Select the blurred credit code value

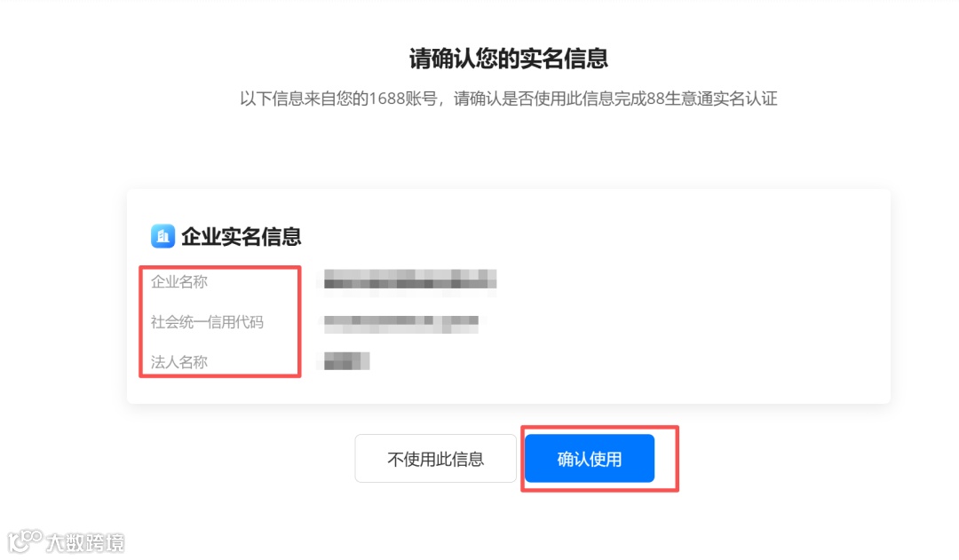401,322
